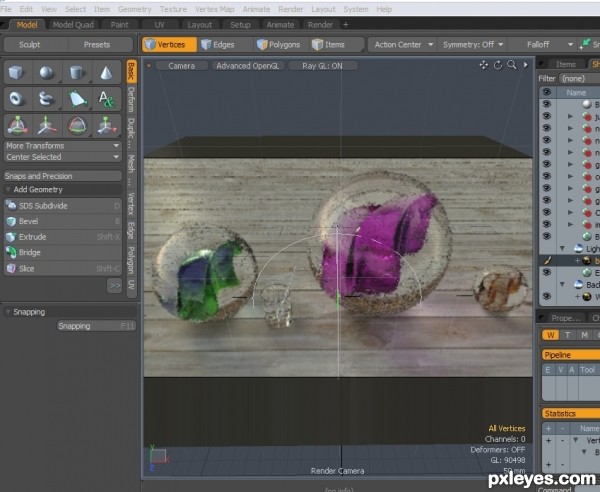Click the Statistics panel header
Viewport: 600px width, 492px height.
(x=570, y=414)
